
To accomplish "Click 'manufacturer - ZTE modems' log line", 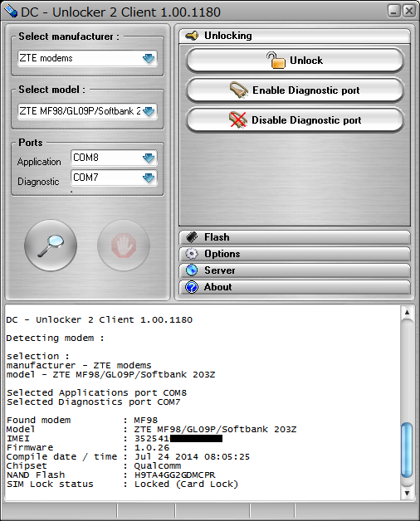I will [79, 366].
